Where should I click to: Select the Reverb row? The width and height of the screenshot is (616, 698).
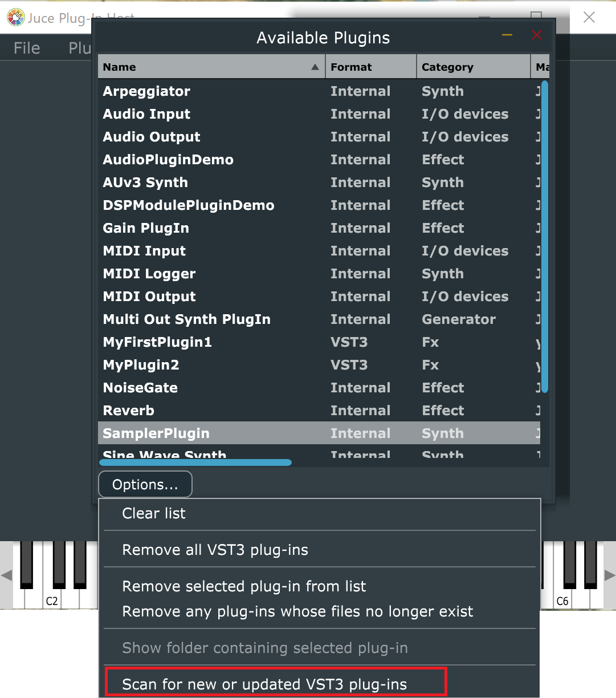(319, 411)
